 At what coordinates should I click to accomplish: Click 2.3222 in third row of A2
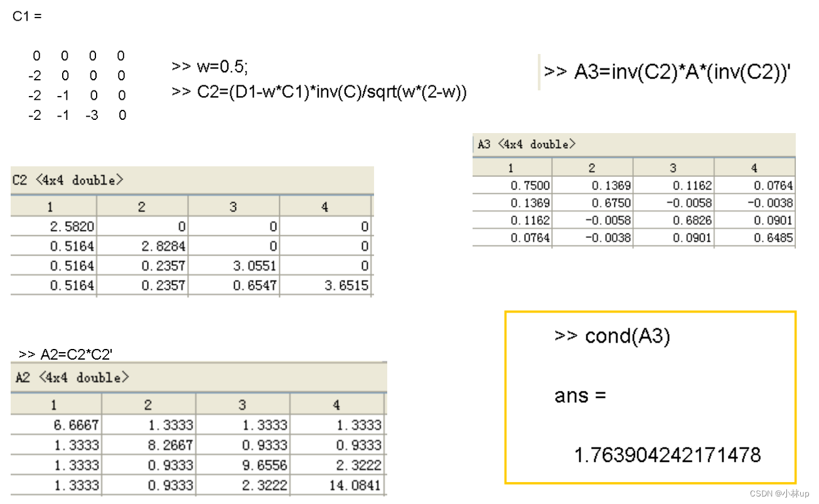coord(336,465)
